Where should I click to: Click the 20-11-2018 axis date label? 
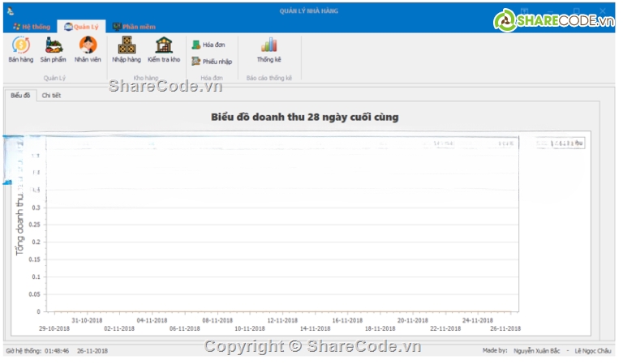(413, 320)
